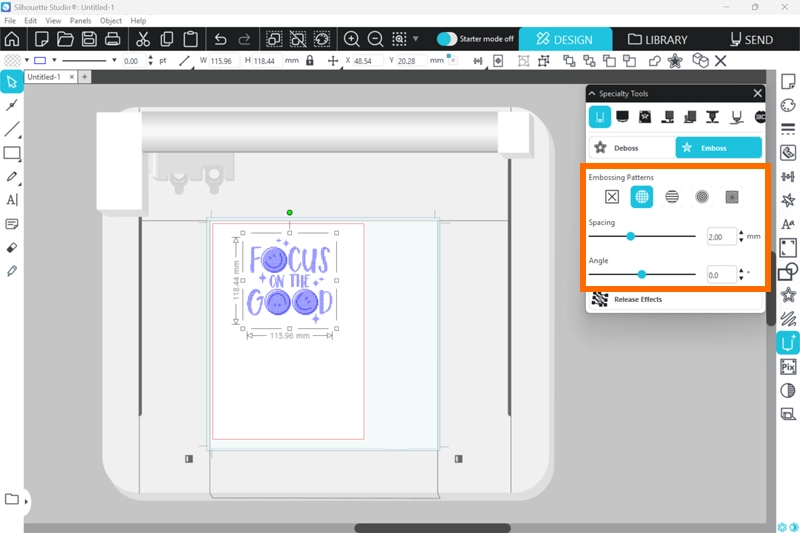Choose the concentric circles embossing pattern

coord(702,197)
